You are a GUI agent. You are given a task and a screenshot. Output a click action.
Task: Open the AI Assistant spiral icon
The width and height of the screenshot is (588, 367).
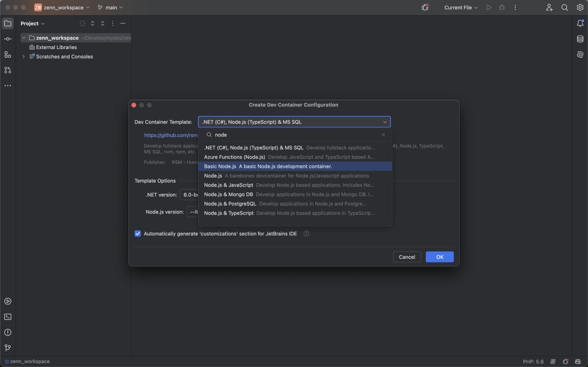point(580,54)
